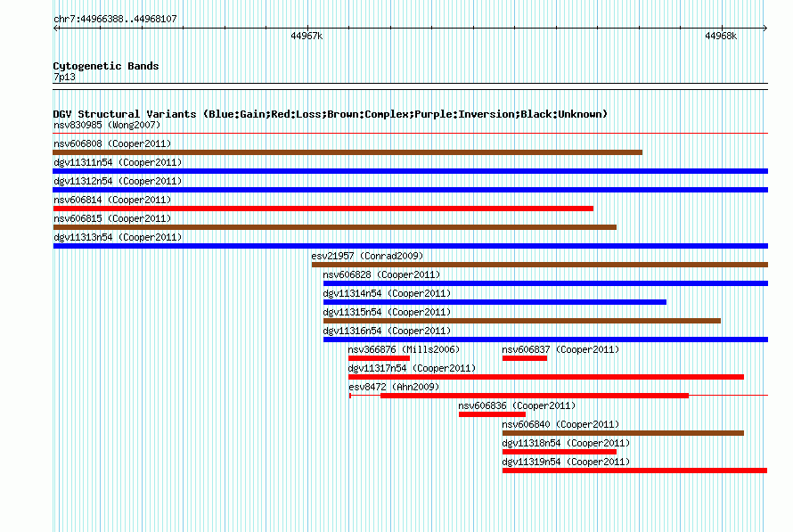Click the dgv11313n54 blue bar
Screen dimensions: 793x532
click(410, 246)
